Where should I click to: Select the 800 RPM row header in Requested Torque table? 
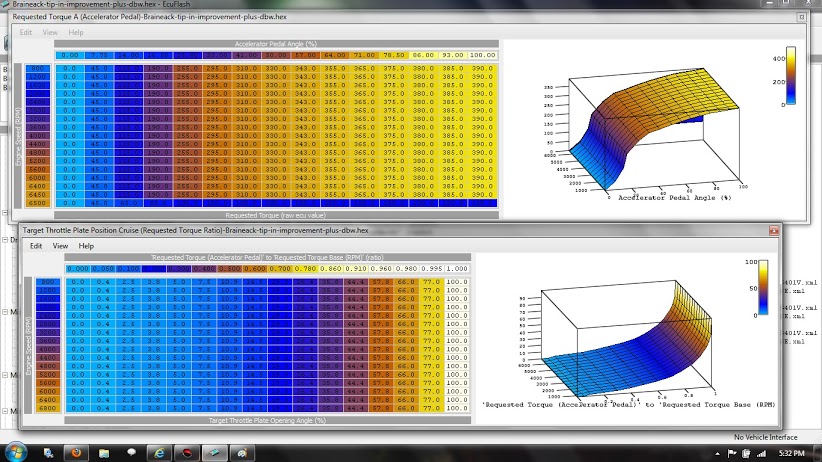[x=37, y=67]
